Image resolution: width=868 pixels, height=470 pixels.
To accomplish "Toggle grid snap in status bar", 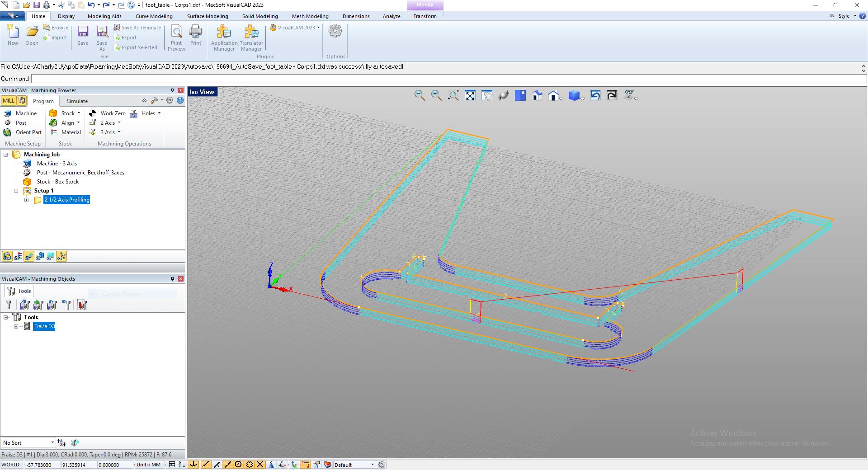I will [x=172, y=465].
